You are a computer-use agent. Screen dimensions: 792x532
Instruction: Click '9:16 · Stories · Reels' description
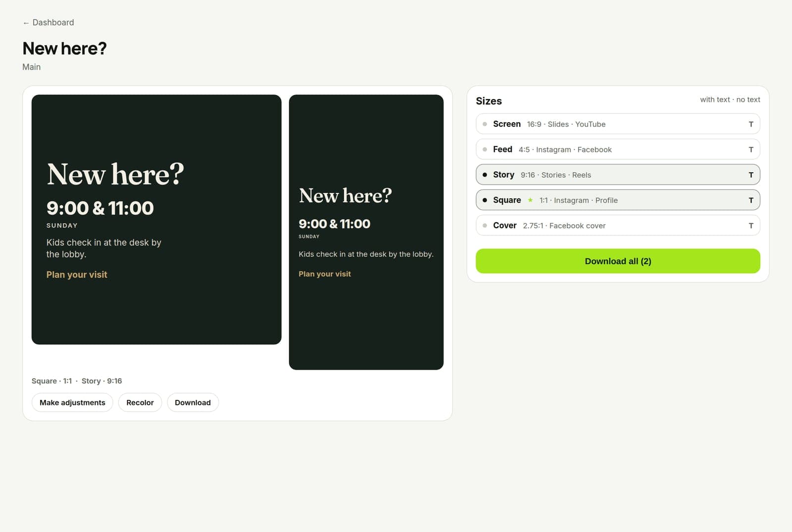point(556,175)
